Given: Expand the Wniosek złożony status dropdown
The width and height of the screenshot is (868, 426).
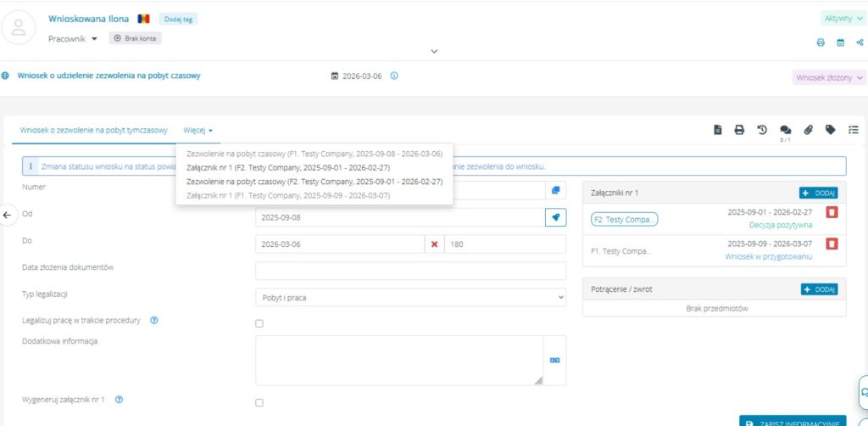Looking at the screenshot, I should (829, 76).
